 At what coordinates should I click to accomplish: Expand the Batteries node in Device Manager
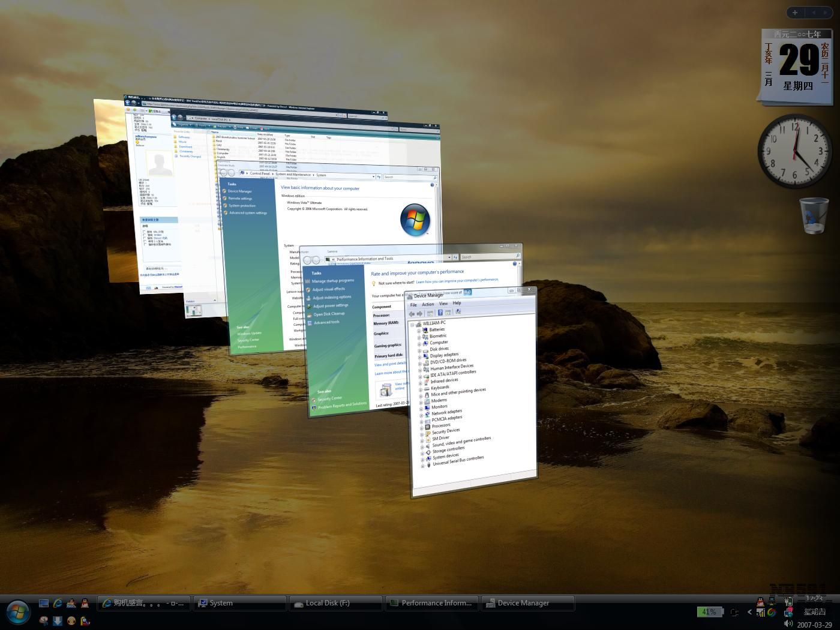pos(419,330)
